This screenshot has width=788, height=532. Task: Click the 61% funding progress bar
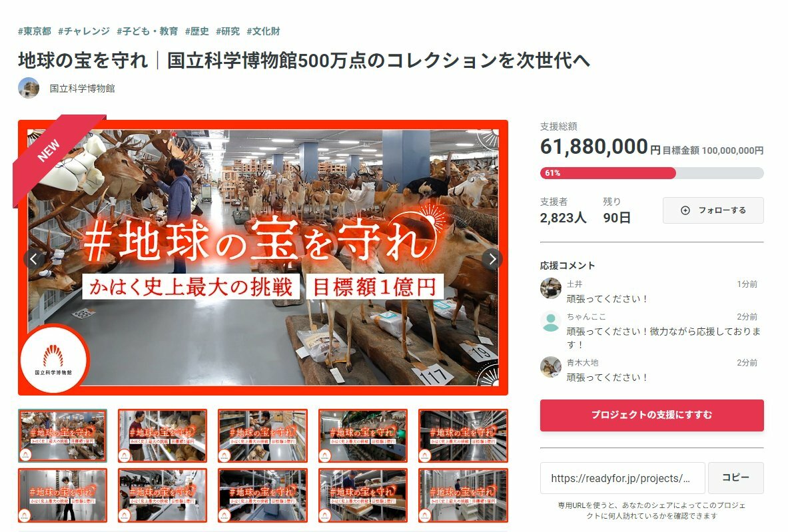[x=652, y=173]
